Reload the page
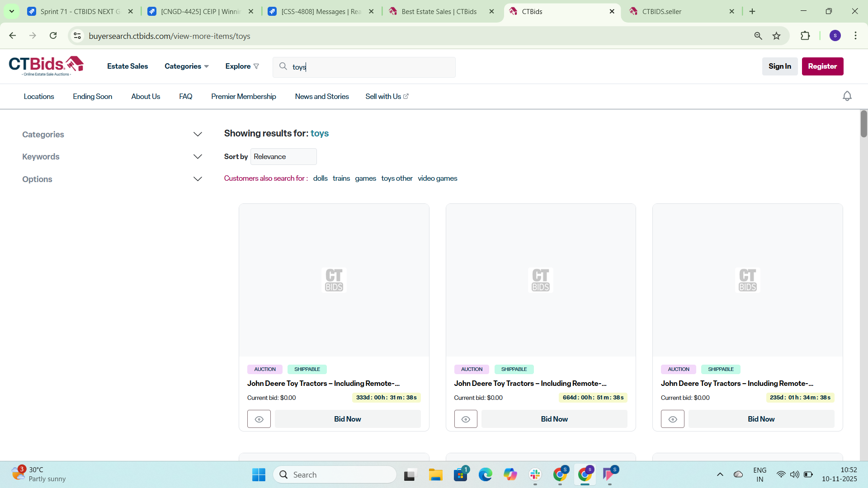This screenshot has height=488, width=868. [53, 36]
